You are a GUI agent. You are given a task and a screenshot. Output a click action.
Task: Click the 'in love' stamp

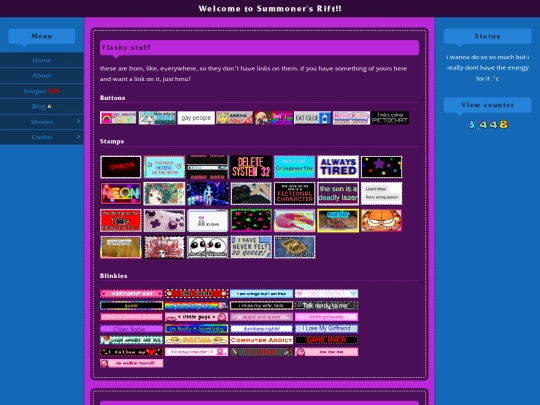click(208, 220)
